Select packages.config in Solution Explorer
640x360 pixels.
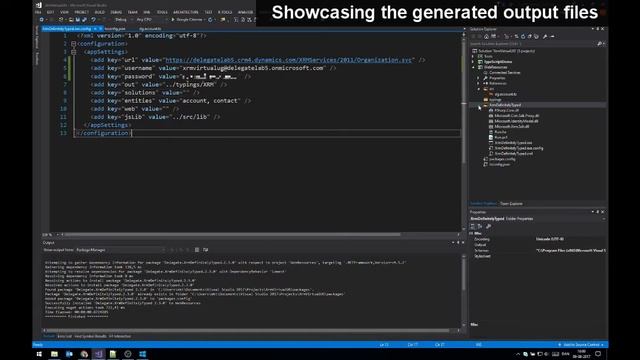click(502, 159)
